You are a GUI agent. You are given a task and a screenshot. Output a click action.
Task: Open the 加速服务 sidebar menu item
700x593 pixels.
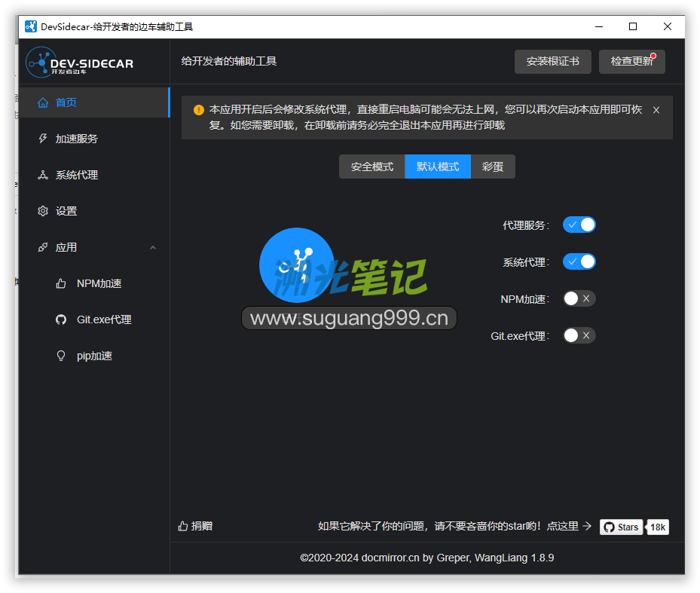click(94, 139)
